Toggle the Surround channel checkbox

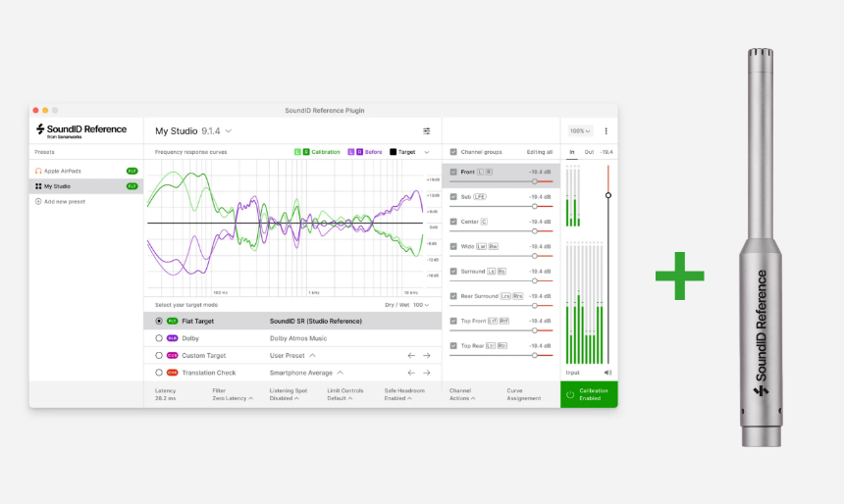453,271
